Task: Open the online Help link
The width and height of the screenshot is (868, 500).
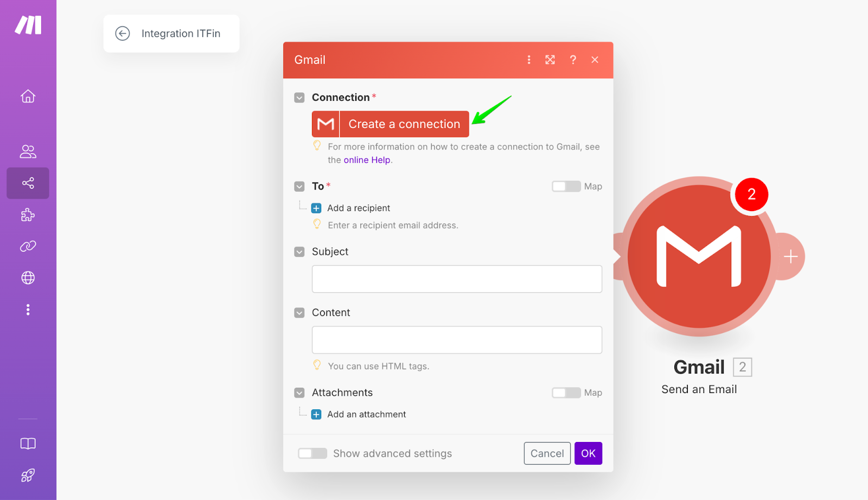Action: pyautogui.click(x=367, y=160)
